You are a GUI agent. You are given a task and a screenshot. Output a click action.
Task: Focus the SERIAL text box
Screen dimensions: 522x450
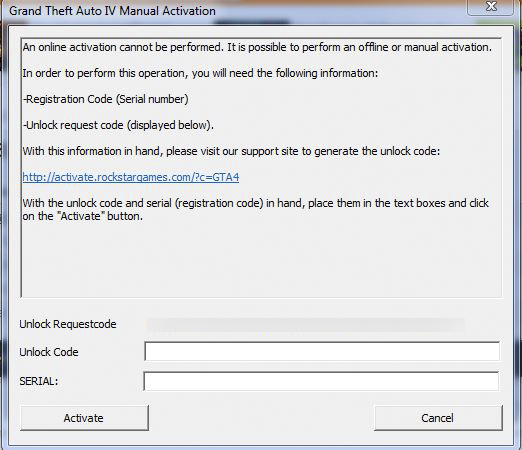[x=321, y=381]
